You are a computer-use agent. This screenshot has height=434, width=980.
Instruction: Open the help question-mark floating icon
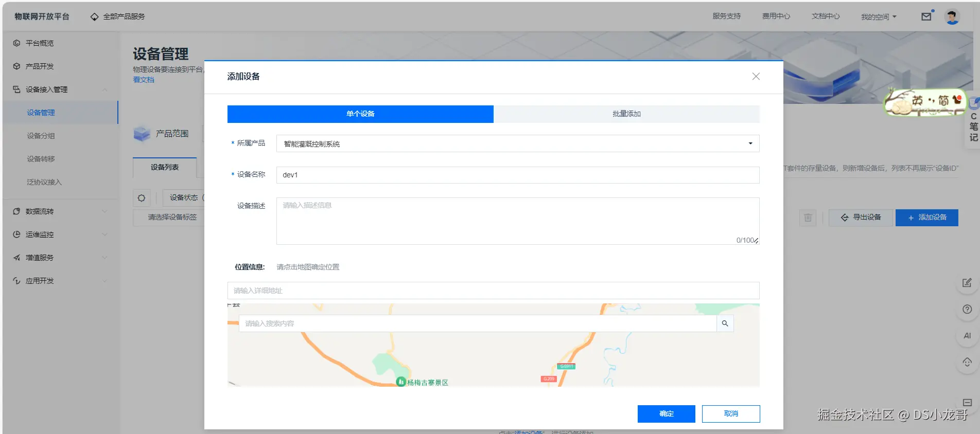click(x=967, y=309)
